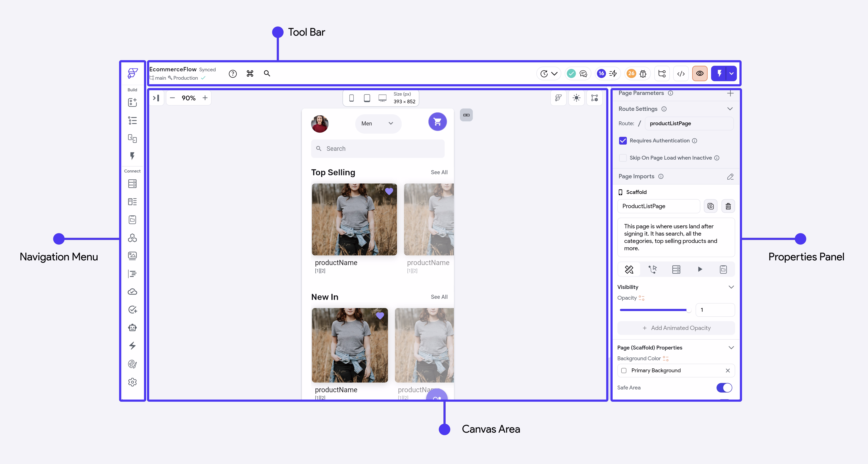
Task: Collapse the Page (Scaffold) Properties section
Action: click(731, 348)
